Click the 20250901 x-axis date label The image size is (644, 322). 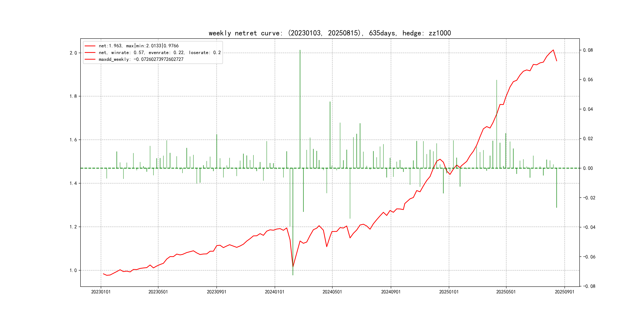coord(564,292)
